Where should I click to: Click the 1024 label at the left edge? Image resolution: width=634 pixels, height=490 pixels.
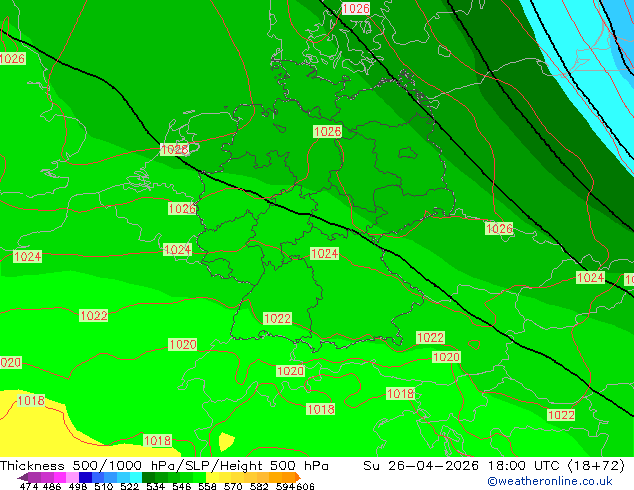pyautogui.click(x=27, y=256)
